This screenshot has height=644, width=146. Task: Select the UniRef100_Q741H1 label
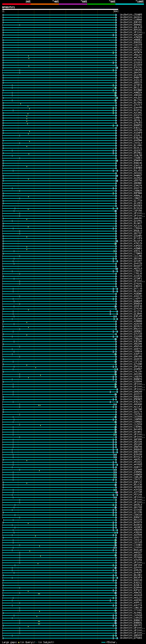(131, 284)
